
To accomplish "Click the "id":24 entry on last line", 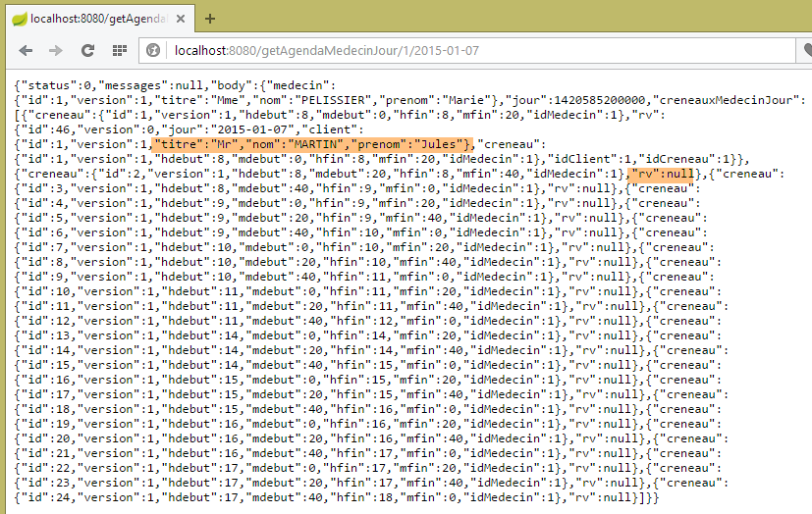I will [x=52, y=497].
